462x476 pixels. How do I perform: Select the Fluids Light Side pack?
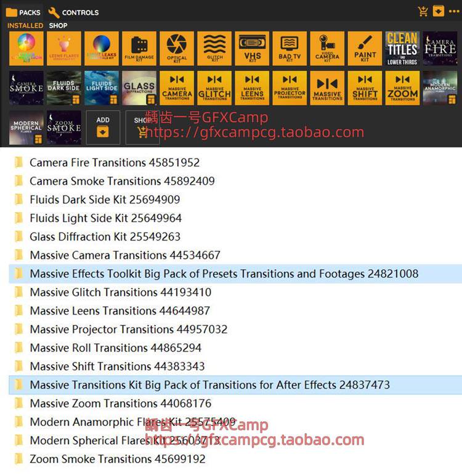[102, 88]
